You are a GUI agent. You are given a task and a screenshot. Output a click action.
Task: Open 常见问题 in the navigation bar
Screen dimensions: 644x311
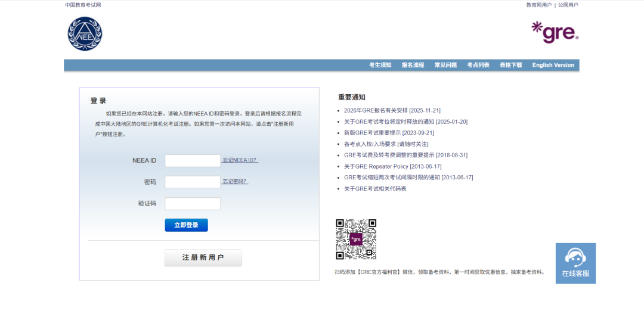pyautogui.click(x=445, y=65)
